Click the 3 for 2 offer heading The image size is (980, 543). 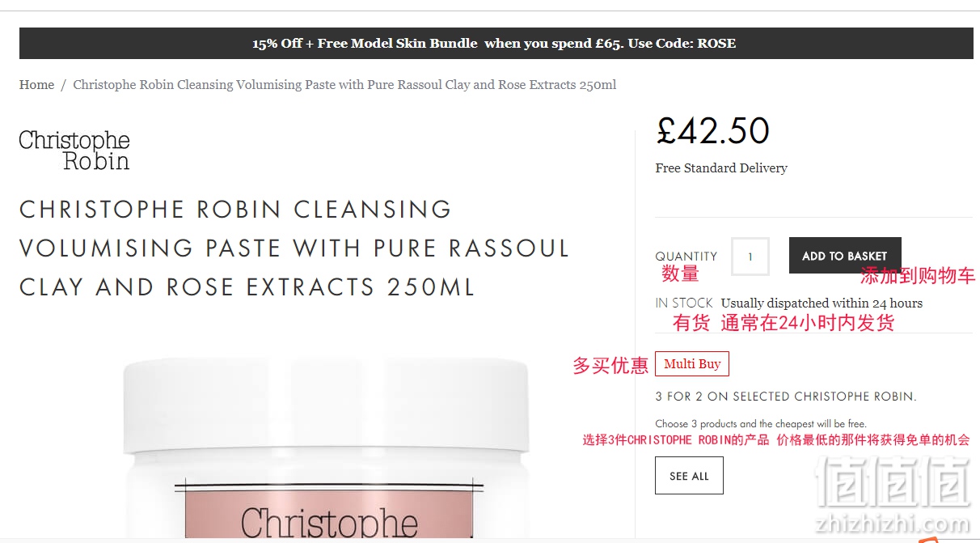786,397
